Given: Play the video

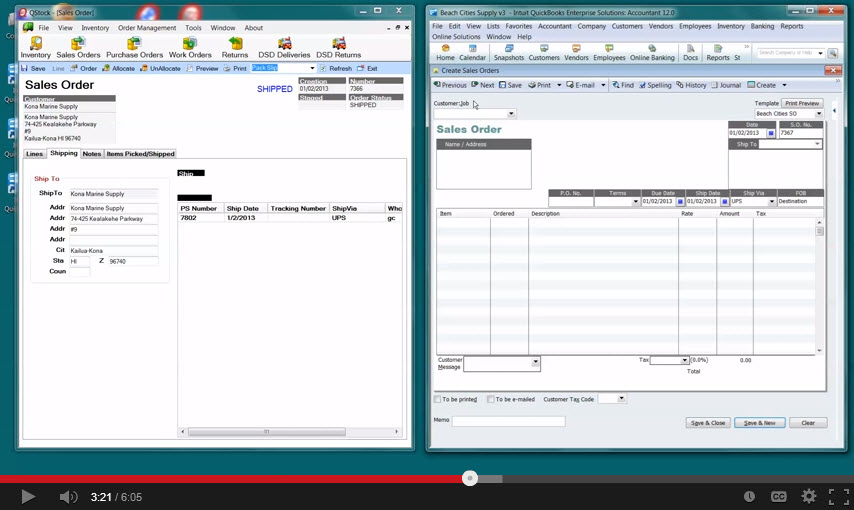Looking at the screenshot, I should 28,497.
